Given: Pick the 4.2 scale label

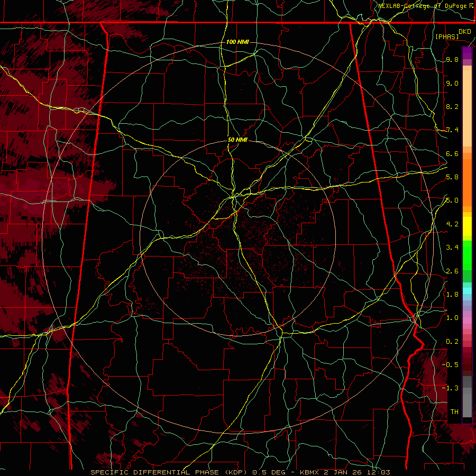Looking at the screenshot, I should click(452, 224).
